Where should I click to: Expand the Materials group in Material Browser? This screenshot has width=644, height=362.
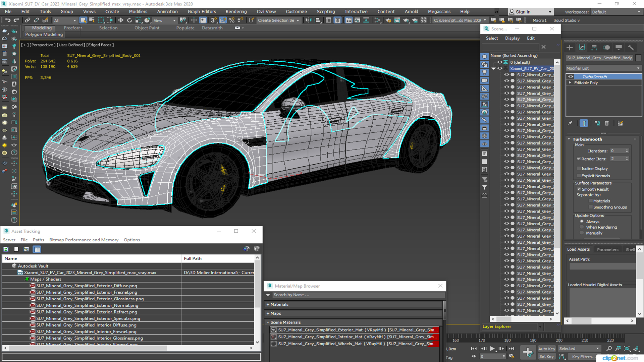click(x=268, y=305)
